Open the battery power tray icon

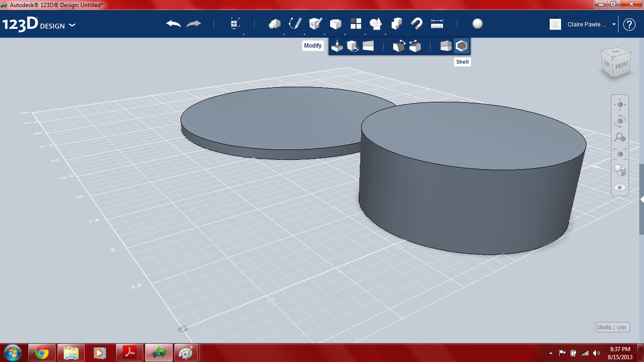click(574, 353)
